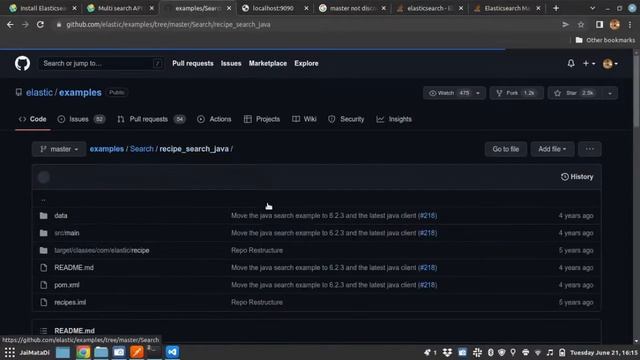Focus the GitHub search or jump to field
Viewport: 640px width, 360px height.
(102, 63)
